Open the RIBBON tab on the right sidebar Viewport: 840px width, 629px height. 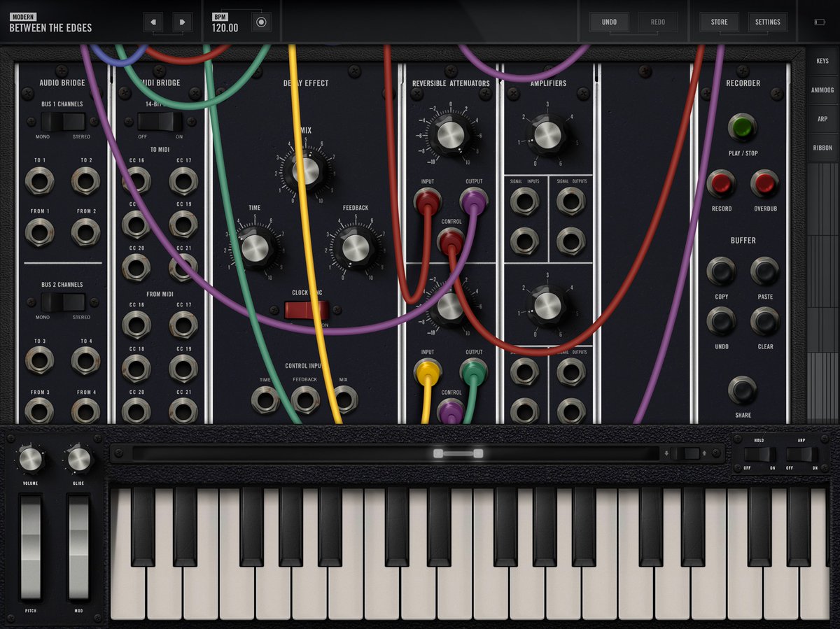822,148
